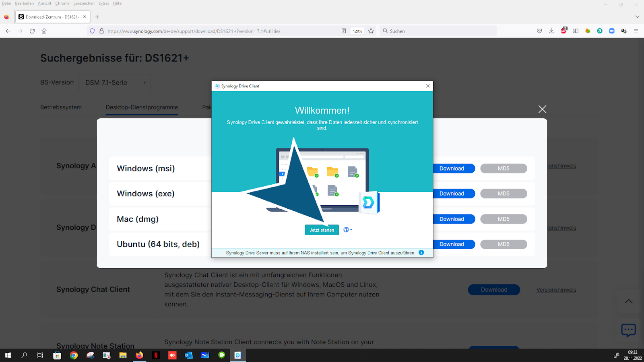Close the Synology Drive Client window

(x=428, y=86)
